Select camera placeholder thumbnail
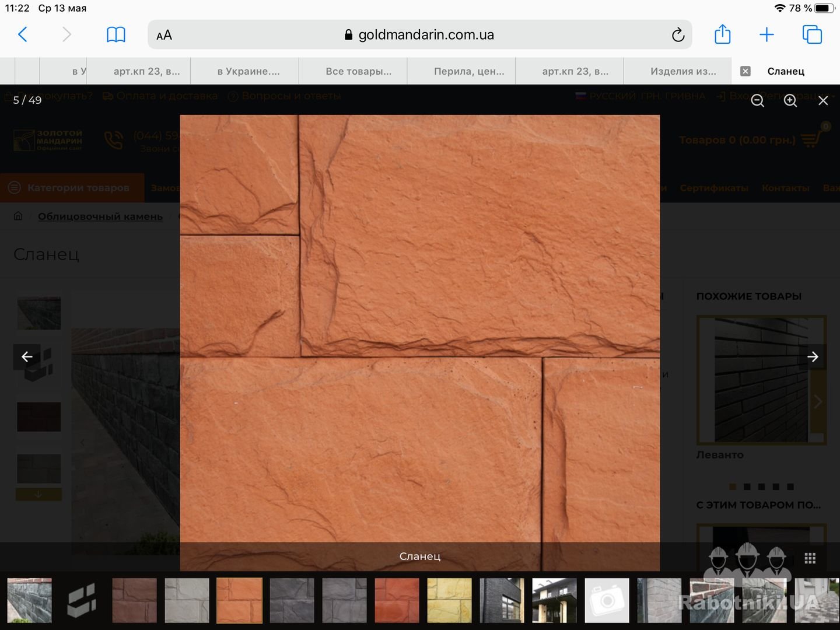Viewport: 840px width, 630px height. pos(607,600)
